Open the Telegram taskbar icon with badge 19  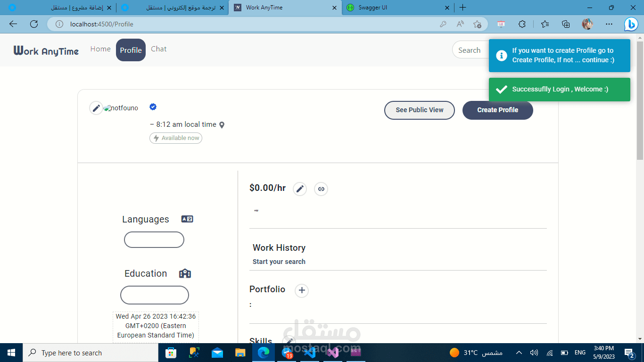coord(287,353)
